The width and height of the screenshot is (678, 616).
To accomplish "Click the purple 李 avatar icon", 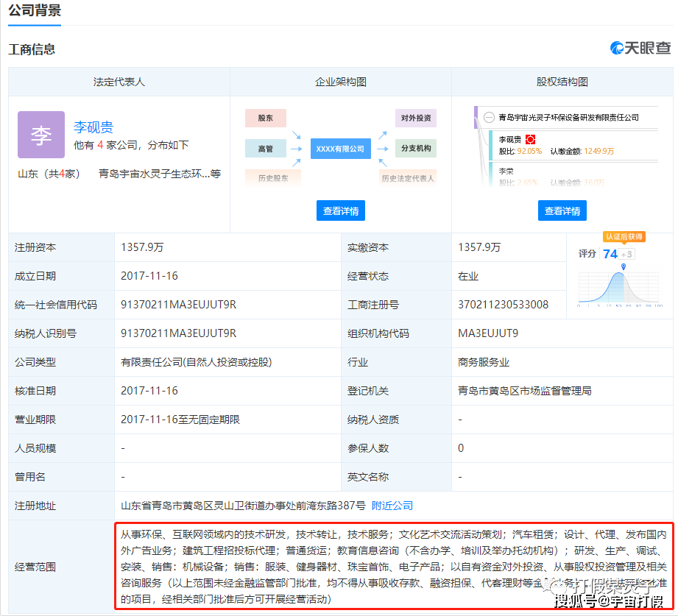I will point(41,135).
